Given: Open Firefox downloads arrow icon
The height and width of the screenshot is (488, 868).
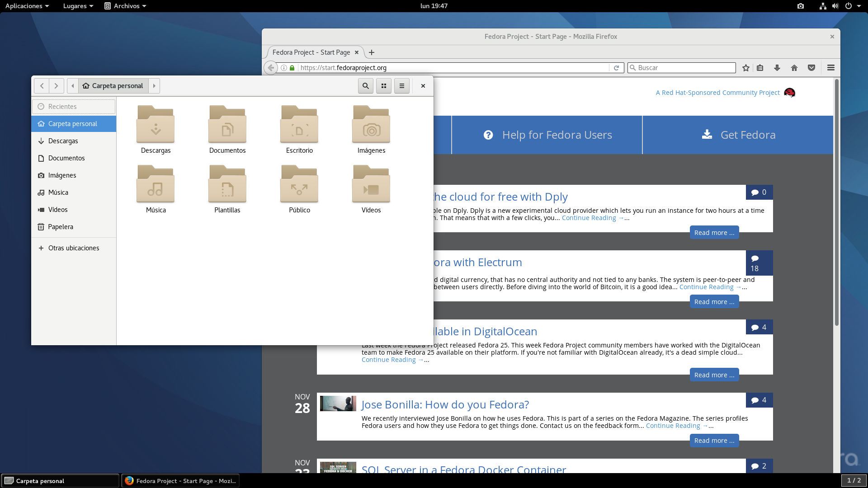Looking at the screenshot, I should tap(777, 68).
